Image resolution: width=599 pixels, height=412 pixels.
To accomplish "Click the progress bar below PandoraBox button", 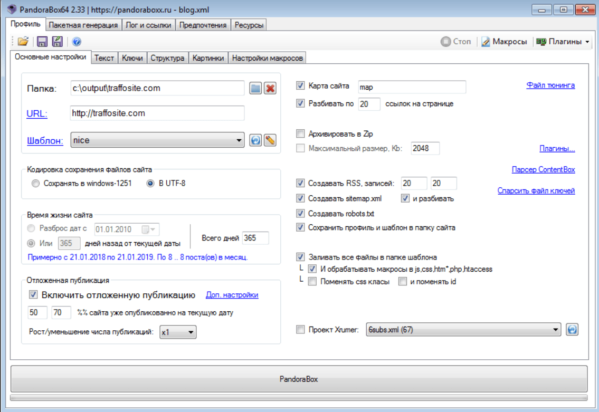I will (299, 398).
